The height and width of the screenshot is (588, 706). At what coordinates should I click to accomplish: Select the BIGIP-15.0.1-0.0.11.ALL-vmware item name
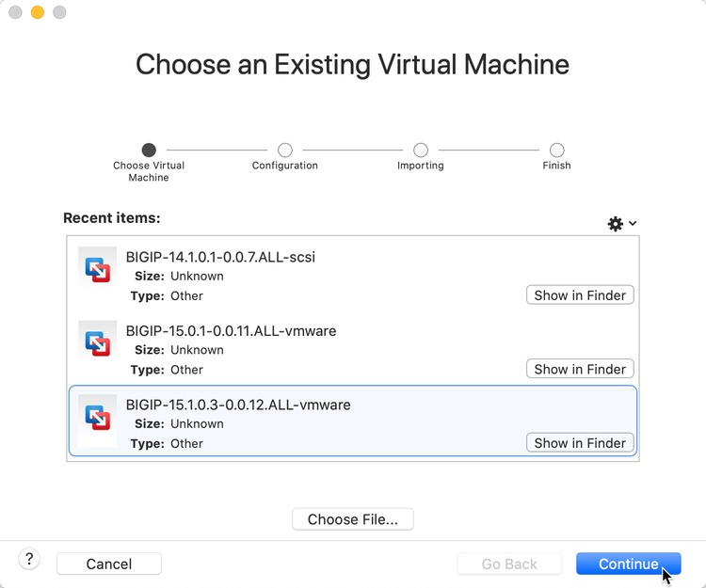pos(231,331)
